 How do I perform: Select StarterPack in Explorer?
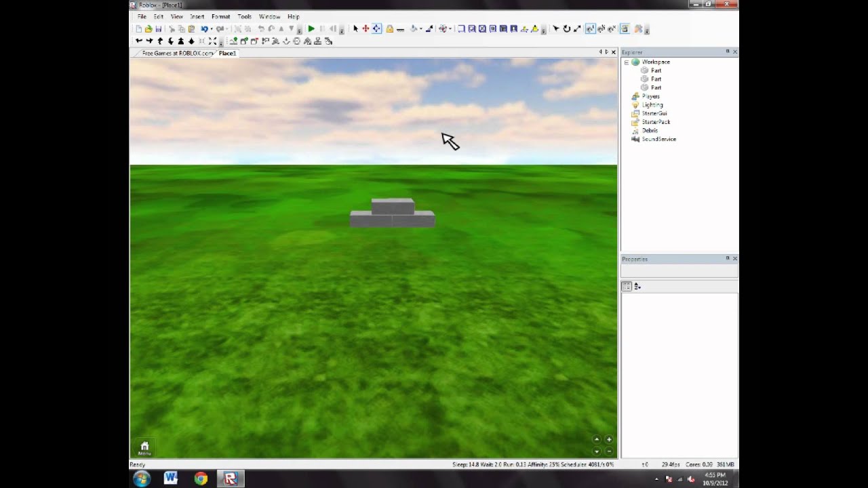[x=656, y=122]
